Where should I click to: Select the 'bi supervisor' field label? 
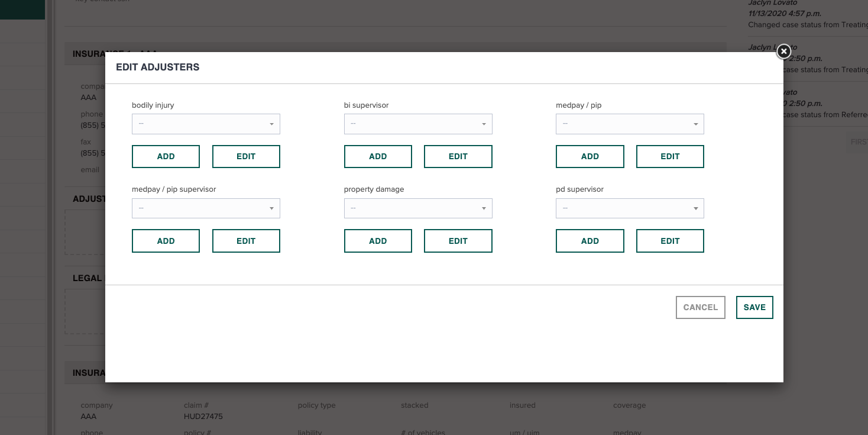367,105
